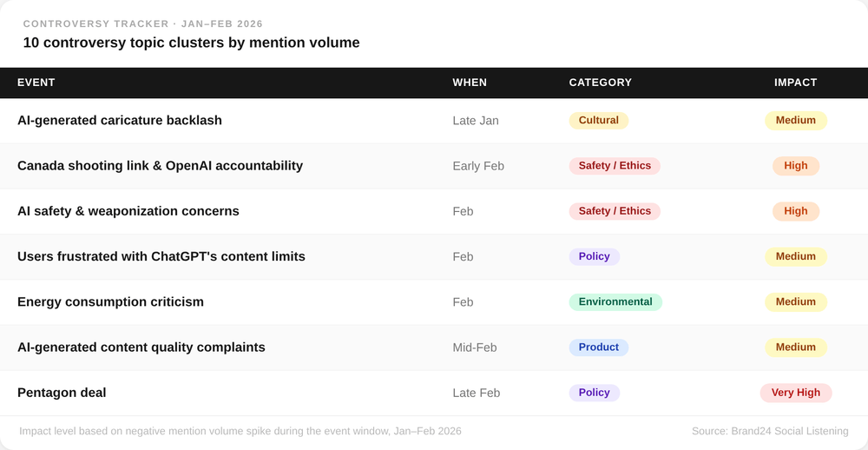Click ChatGPT's content limits event title
The image size is (868, 450).
[161, 257]
